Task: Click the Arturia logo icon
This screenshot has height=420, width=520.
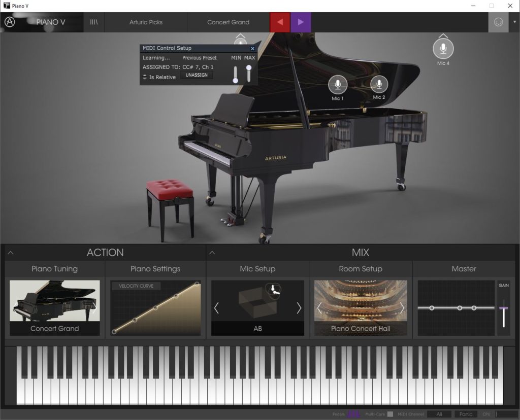Action: [10, 22]
